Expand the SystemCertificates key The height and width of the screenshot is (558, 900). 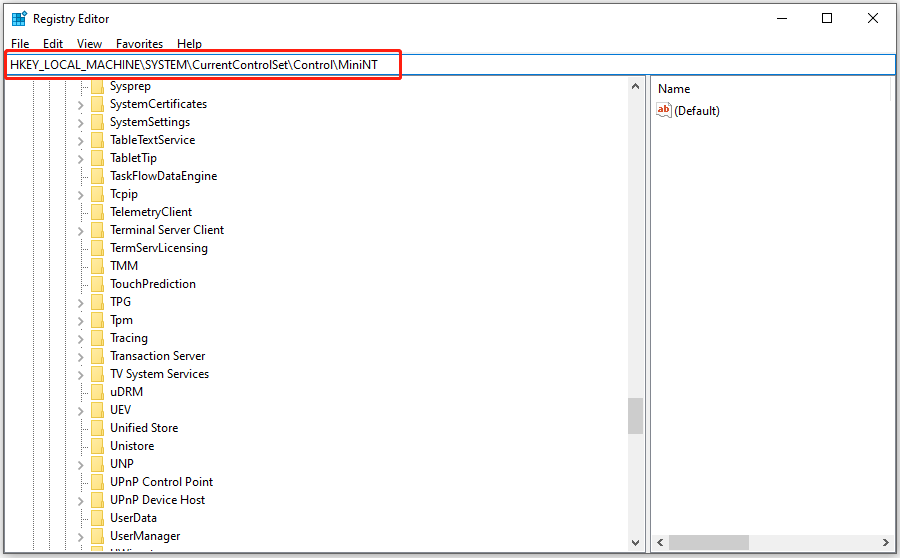coord(80,105)
